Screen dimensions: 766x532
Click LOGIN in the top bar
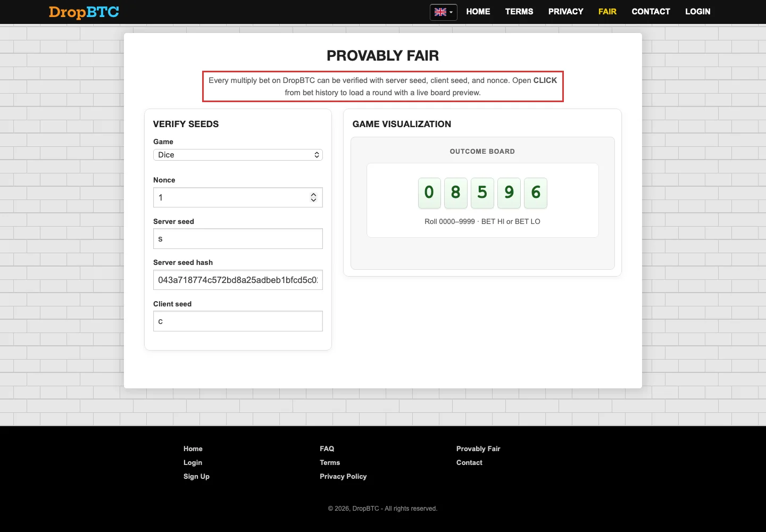[698, 12]
